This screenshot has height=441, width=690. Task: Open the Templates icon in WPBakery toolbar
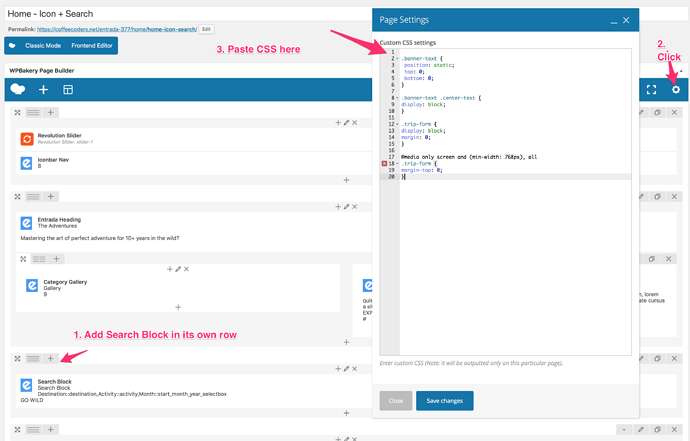pyautogui.click(x=68, y=90)
